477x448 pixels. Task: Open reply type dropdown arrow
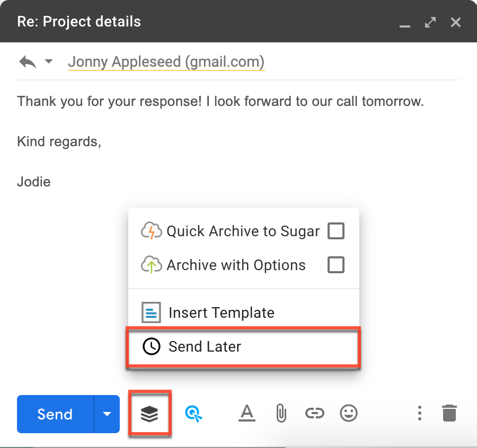49,62
